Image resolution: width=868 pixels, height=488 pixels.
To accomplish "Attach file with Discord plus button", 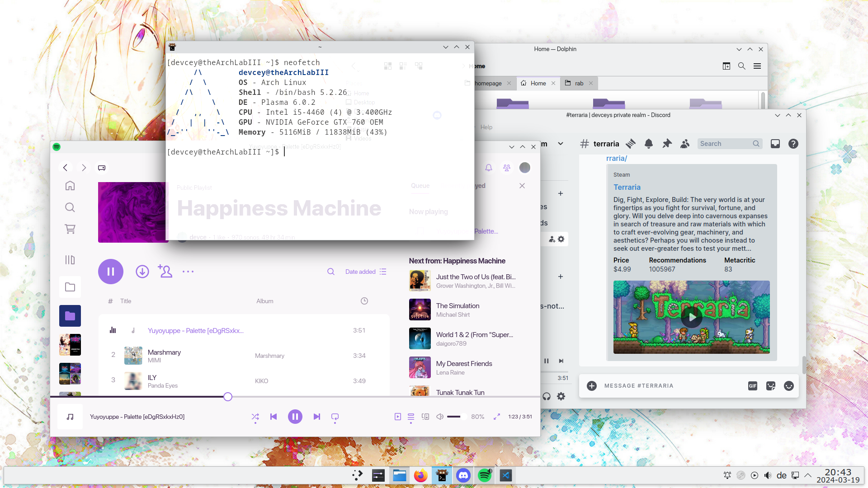I will 592,386.
